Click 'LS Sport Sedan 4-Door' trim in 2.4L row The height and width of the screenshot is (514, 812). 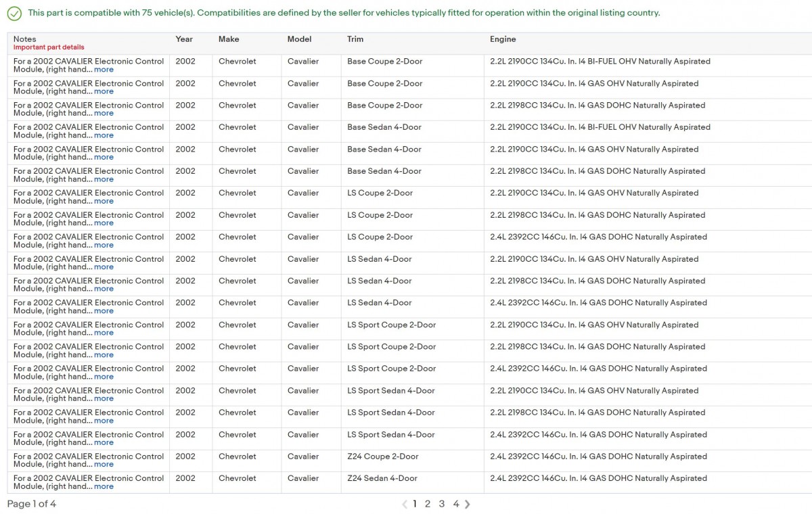tap(391, 434)
